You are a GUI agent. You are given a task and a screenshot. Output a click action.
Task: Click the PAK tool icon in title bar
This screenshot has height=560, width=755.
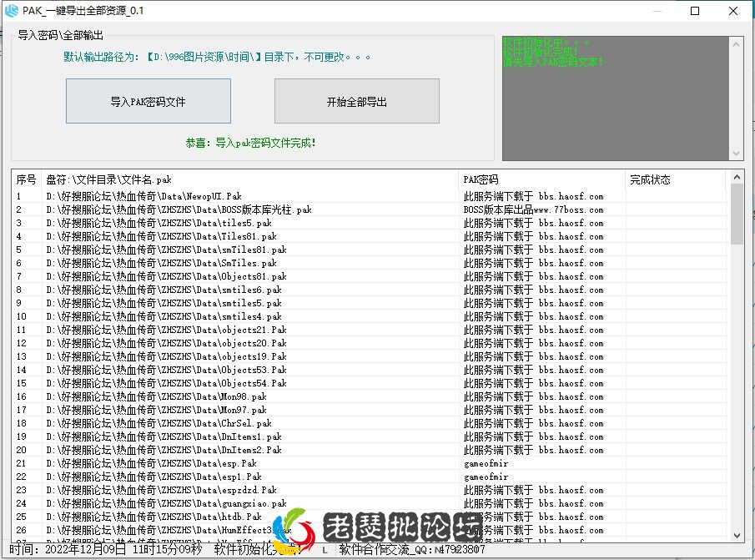[11, 11]
